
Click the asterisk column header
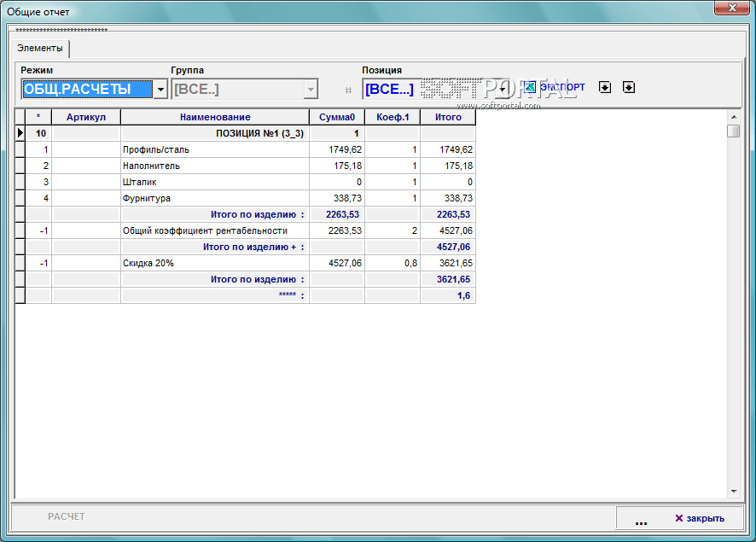(x=38, y=117)
